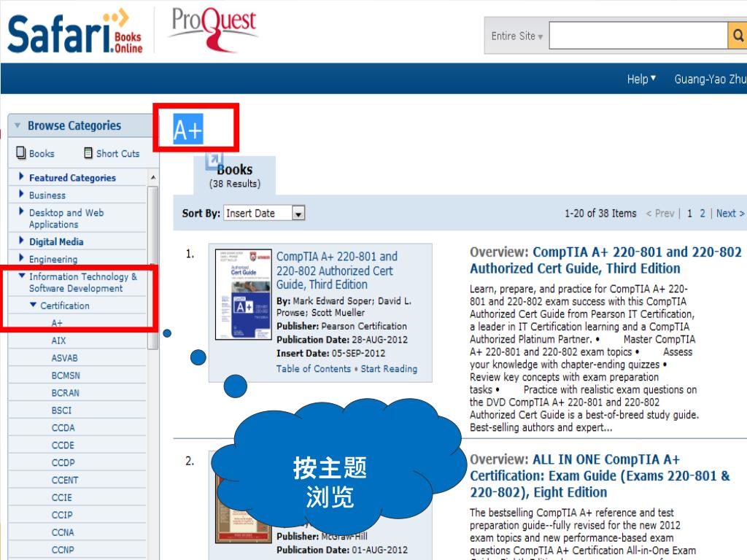Click Start Reading for first book
This screenshot has width=747, height=560.
tap(389, 368)
